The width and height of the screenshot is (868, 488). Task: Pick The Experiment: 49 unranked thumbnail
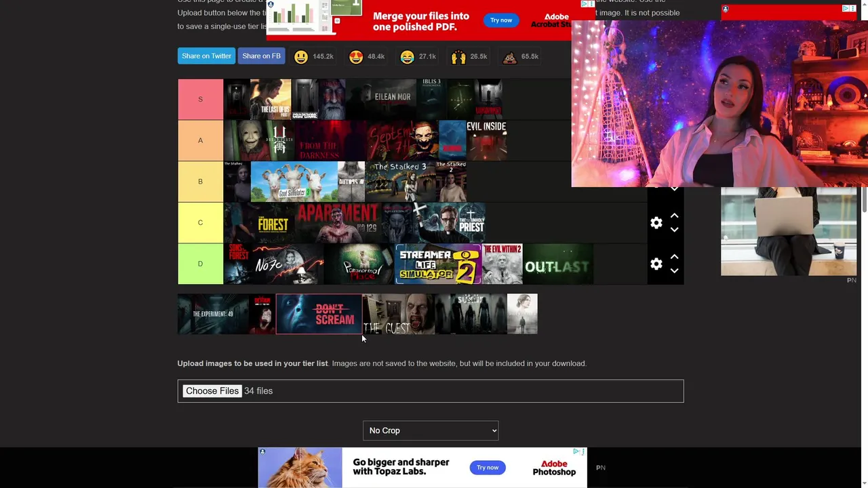click(213, 314)
